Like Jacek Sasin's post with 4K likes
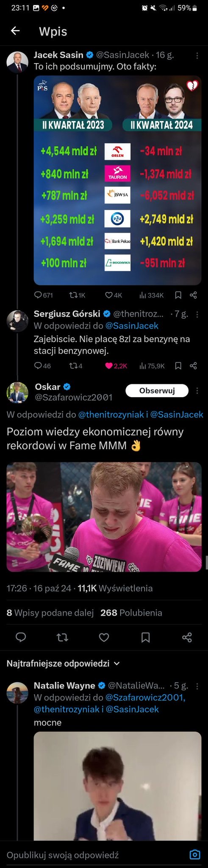Screen dimensions: 208x868 113,295
